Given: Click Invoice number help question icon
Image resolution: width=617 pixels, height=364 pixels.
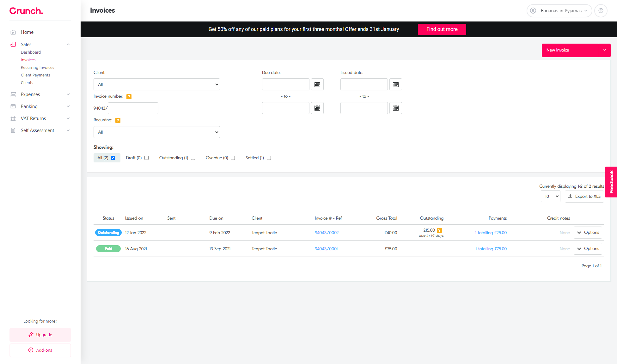Looking at the screenshot, I should [129, 97].
